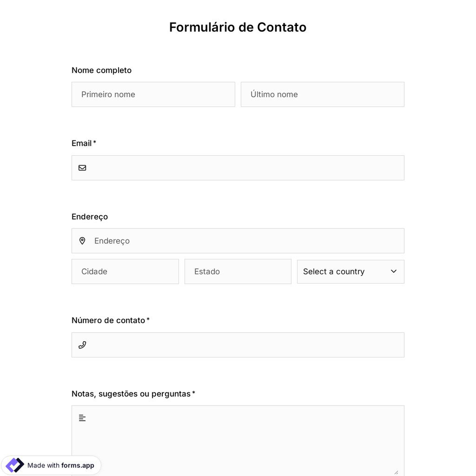The height and width of the screenshot is (476, 476).
Task: Click the forms.app logo icon in the badge
Action: [x=15, y=465]
